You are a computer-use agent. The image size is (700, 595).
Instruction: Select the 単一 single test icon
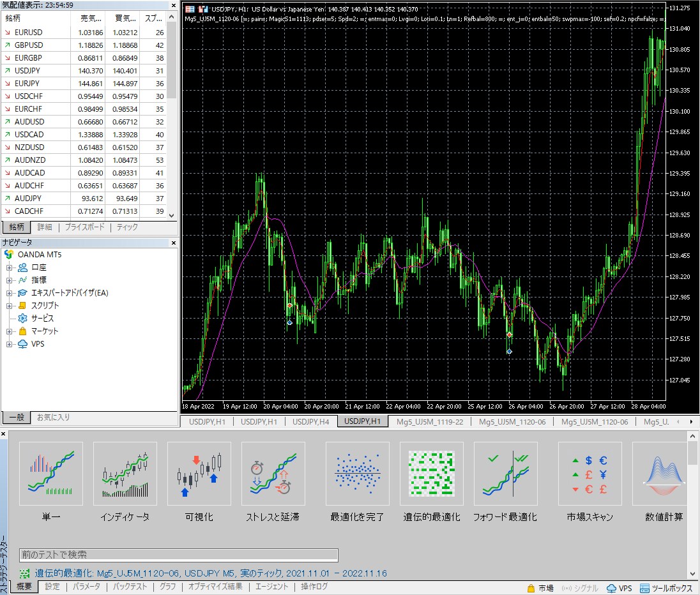click(51, 474)
